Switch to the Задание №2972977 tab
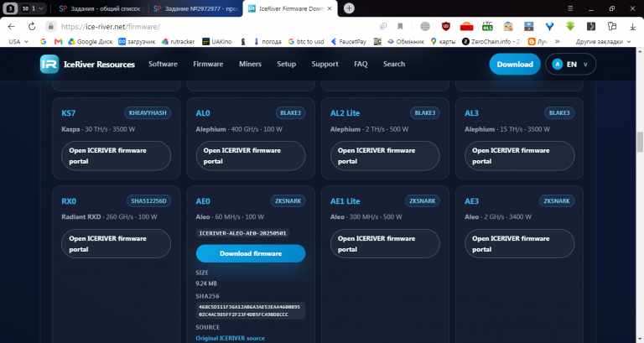644x343 pixels. [x=196, y=8]
